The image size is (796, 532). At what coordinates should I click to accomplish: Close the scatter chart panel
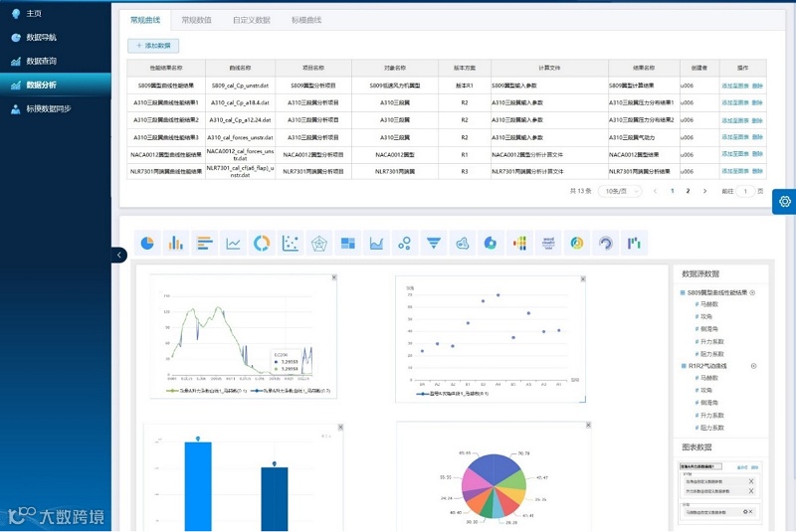583,279
